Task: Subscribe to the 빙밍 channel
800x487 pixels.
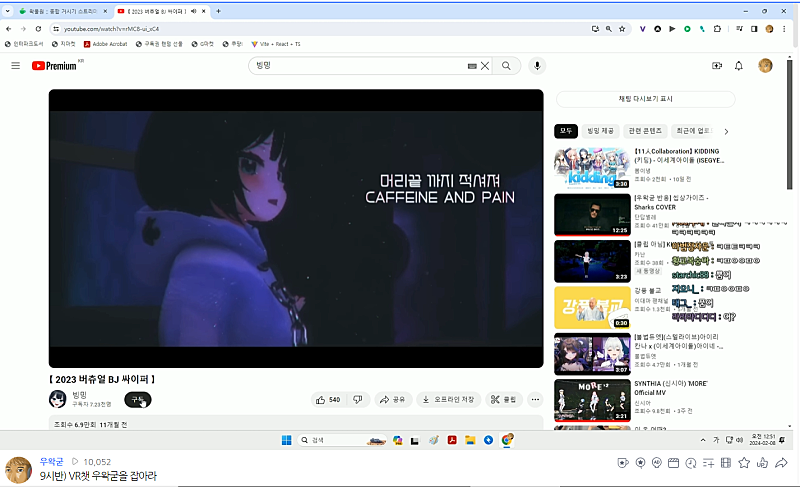Action: click(x=138, y=400)
